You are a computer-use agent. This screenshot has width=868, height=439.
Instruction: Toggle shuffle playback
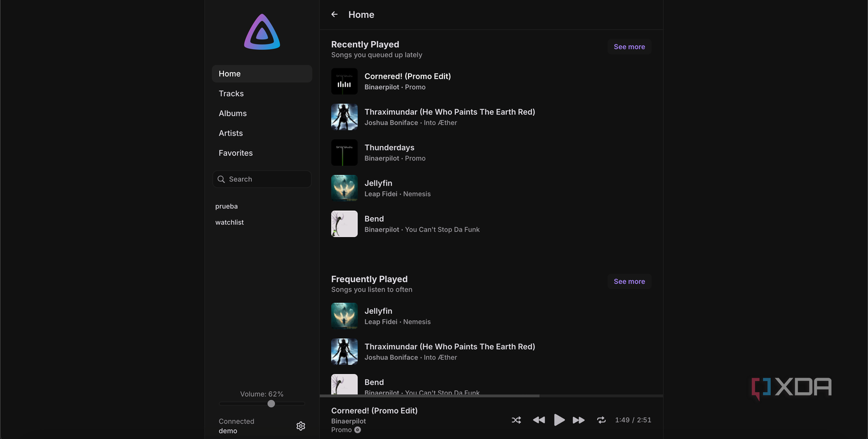tap(516, 420)
